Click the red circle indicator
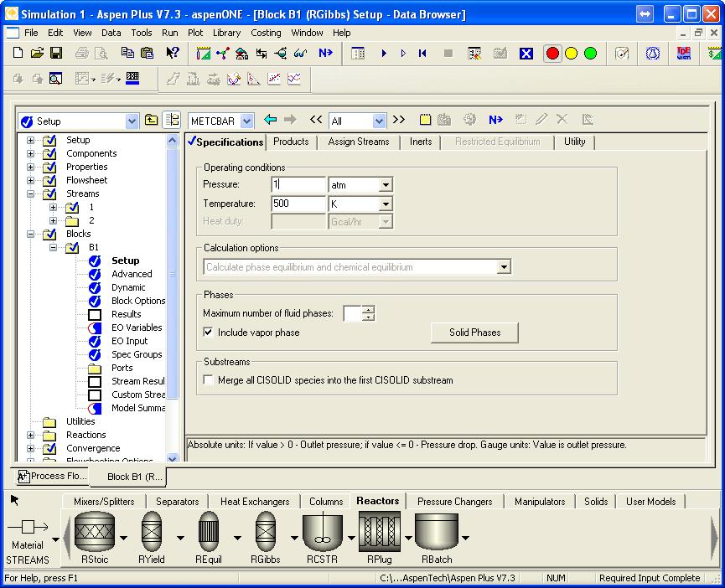Screen dimensions: 725x588 (x=552, y=54)
